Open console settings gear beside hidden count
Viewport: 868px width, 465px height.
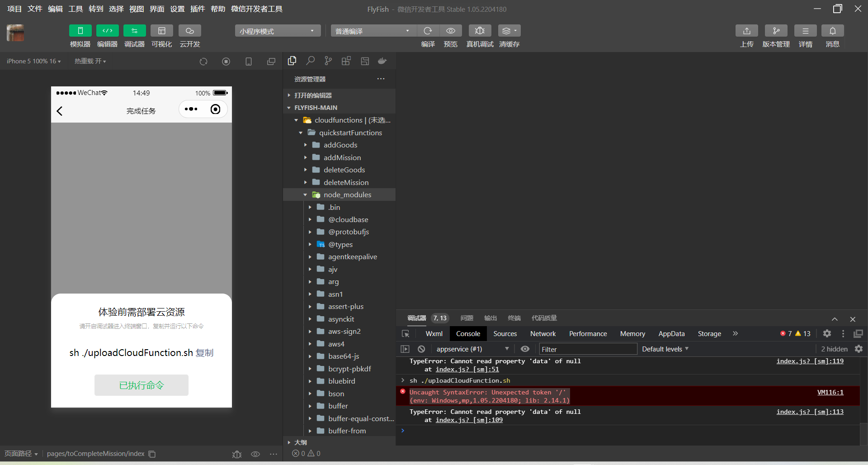coord(859,349)
